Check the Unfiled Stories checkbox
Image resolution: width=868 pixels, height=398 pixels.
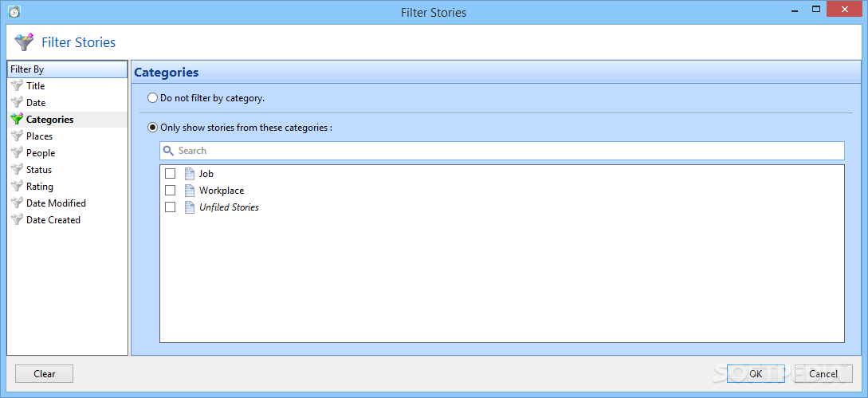click(x=171, y=207)
